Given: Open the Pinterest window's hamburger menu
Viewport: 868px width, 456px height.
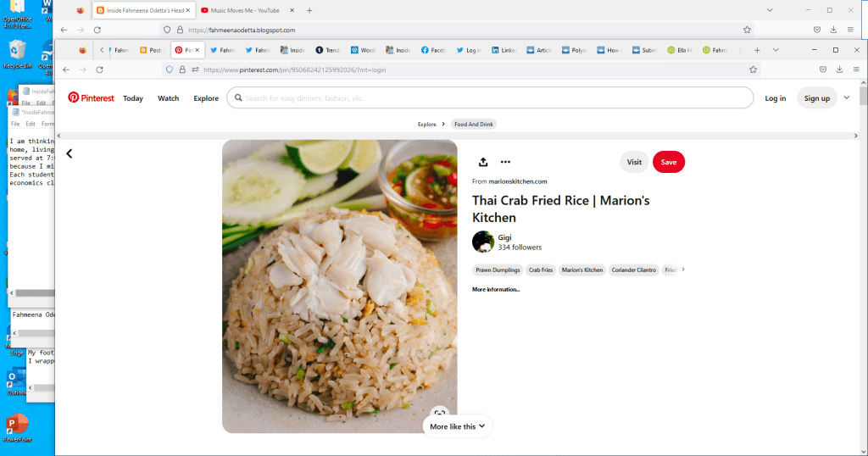Looking at the screenshot, I should (856, 70).
